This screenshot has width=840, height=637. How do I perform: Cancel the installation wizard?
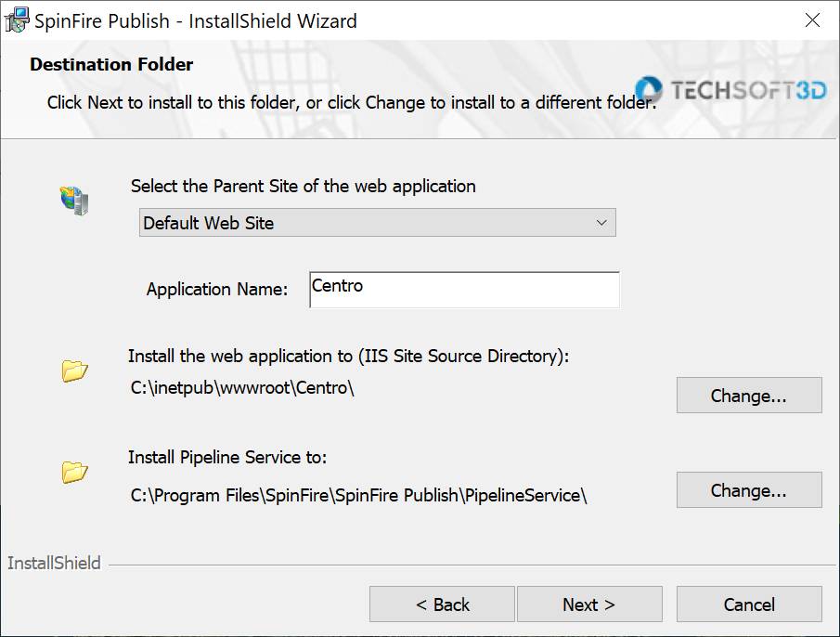749,604
